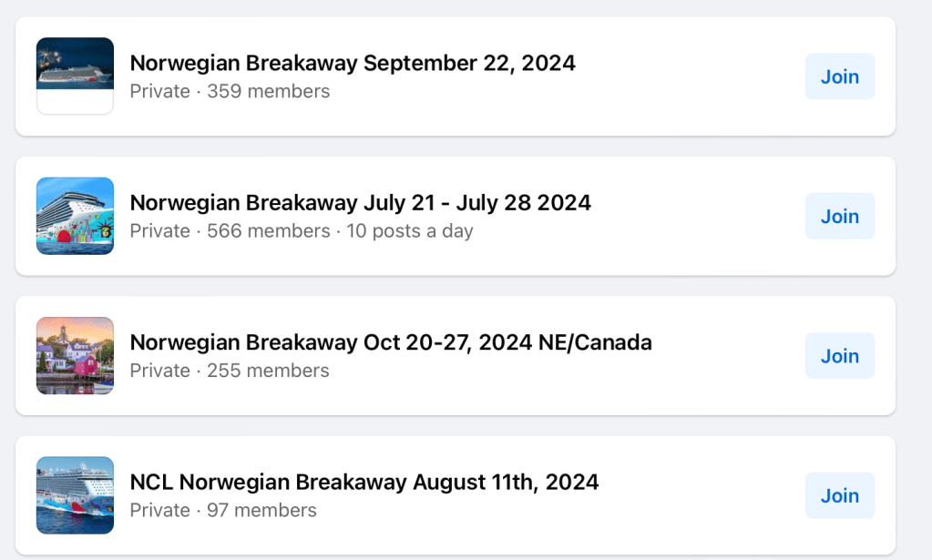Screen dimensions: 932x560
Task: Join the Oct 20-27, 2024 NE/Canada group
Action: pos(839,356)
